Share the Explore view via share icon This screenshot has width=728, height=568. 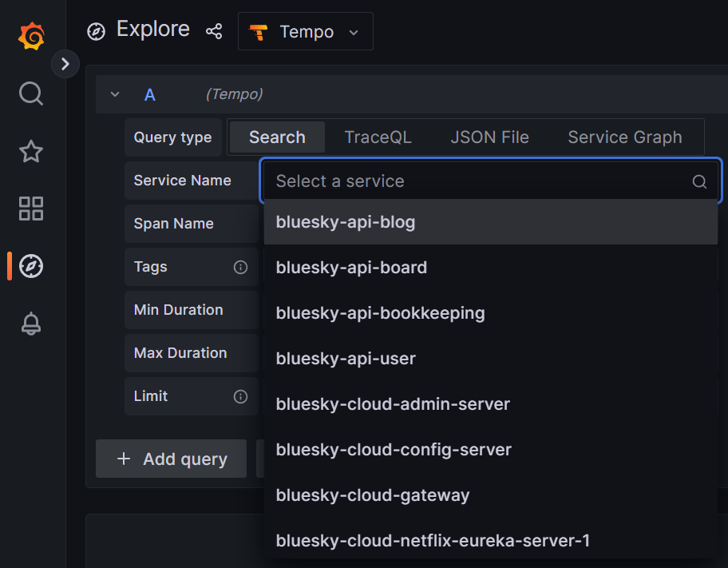214,32
